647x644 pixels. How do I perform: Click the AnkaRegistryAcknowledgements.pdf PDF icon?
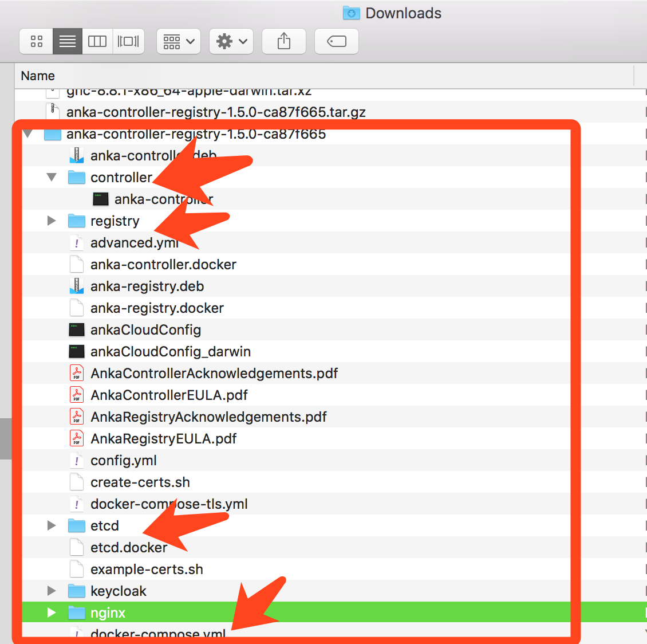point(77,417)
